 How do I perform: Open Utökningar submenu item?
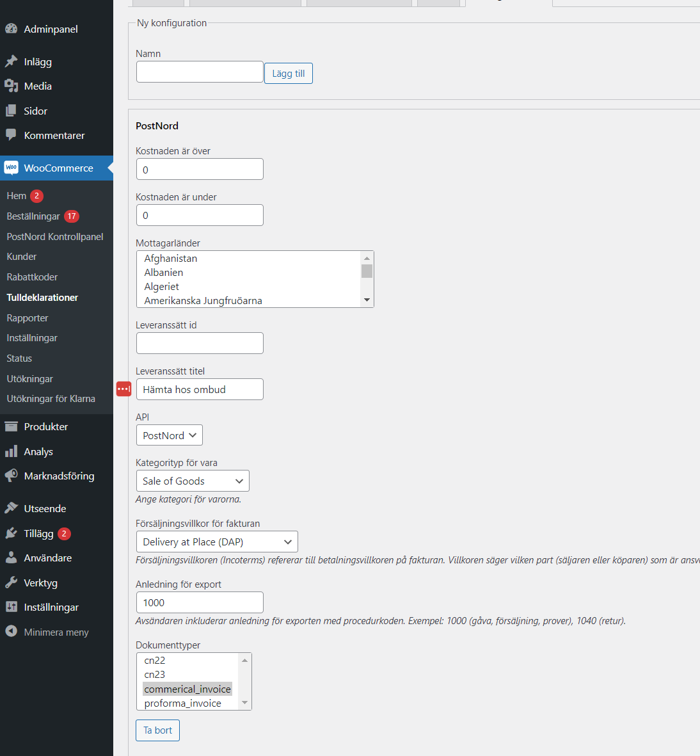[30, 379]
